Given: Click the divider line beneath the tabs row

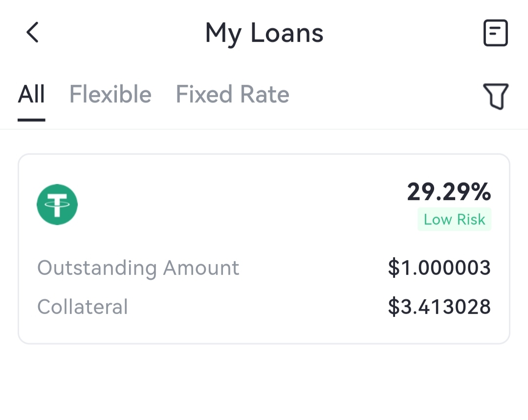Looking at the screenshot, I should [x=264, y=129].
